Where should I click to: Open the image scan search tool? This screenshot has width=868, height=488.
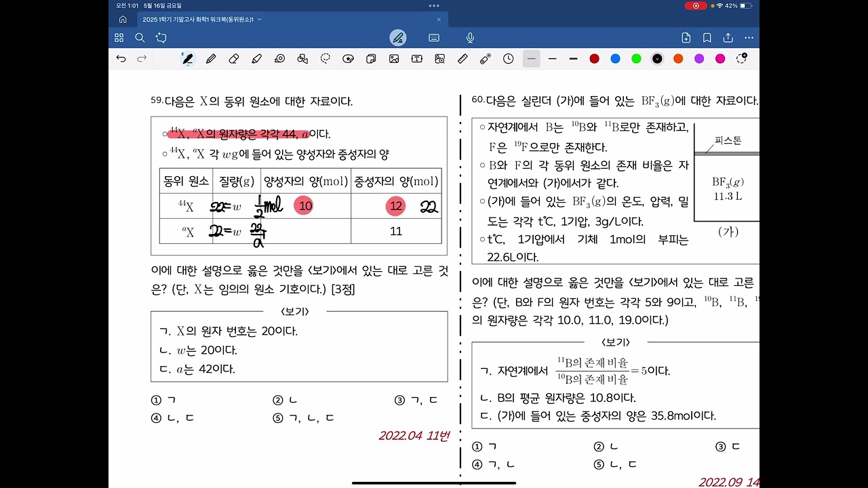point(439,59)
